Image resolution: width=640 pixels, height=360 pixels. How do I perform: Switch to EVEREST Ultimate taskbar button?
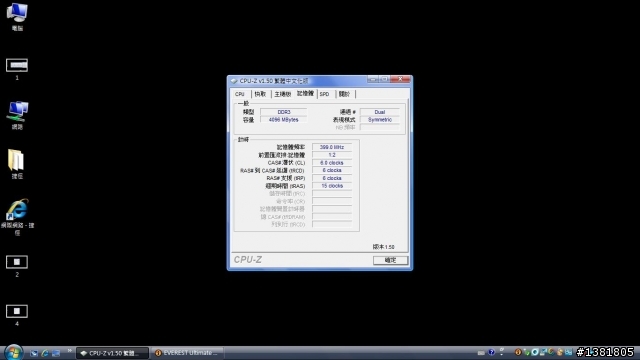[187, 353]
